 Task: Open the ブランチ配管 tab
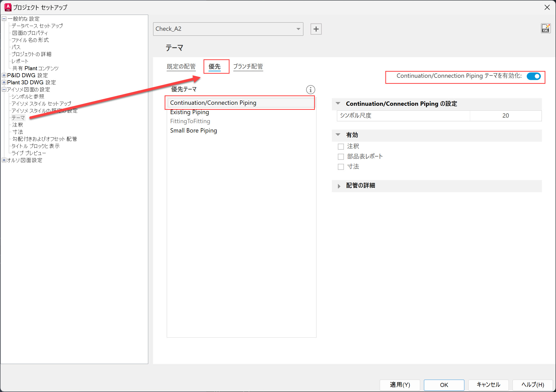point(248,67)
